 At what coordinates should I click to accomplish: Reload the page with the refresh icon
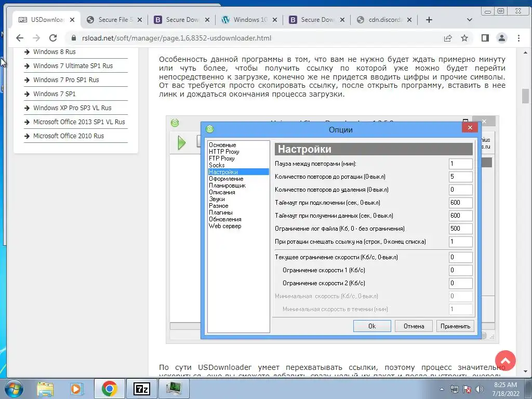click(53, 38)
